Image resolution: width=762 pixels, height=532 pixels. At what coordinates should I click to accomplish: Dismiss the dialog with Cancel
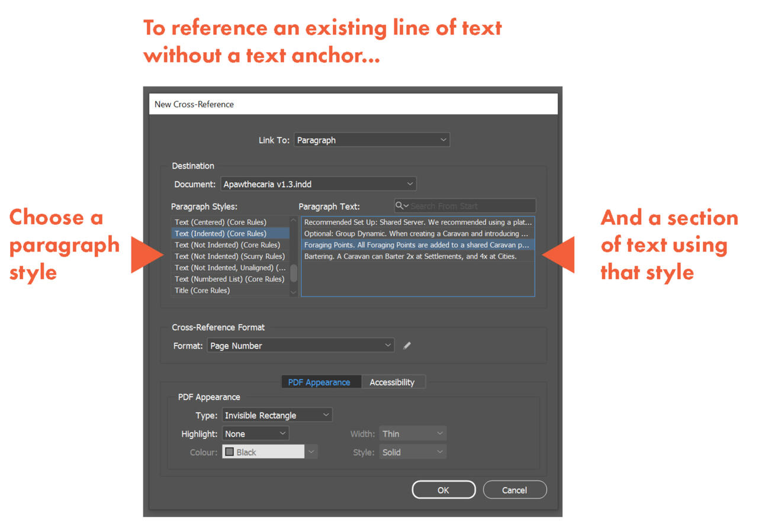(515, 489)
